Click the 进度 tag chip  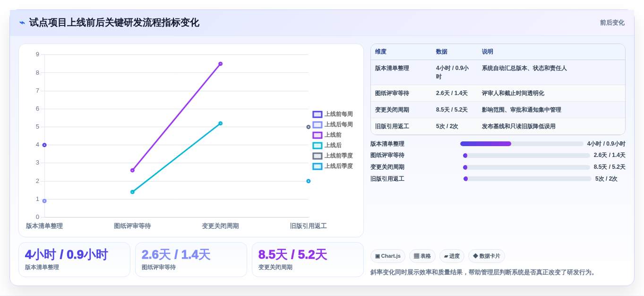(452, 256)
